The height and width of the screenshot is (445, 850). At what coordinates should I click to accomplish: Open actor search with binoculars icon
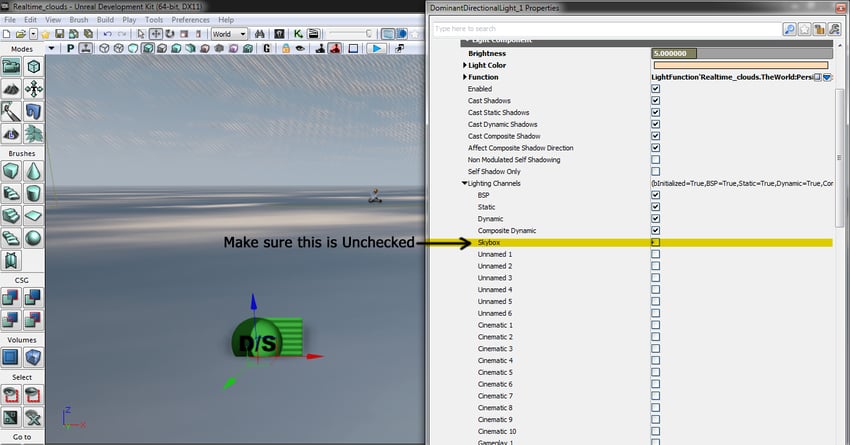tap(260, 34)
